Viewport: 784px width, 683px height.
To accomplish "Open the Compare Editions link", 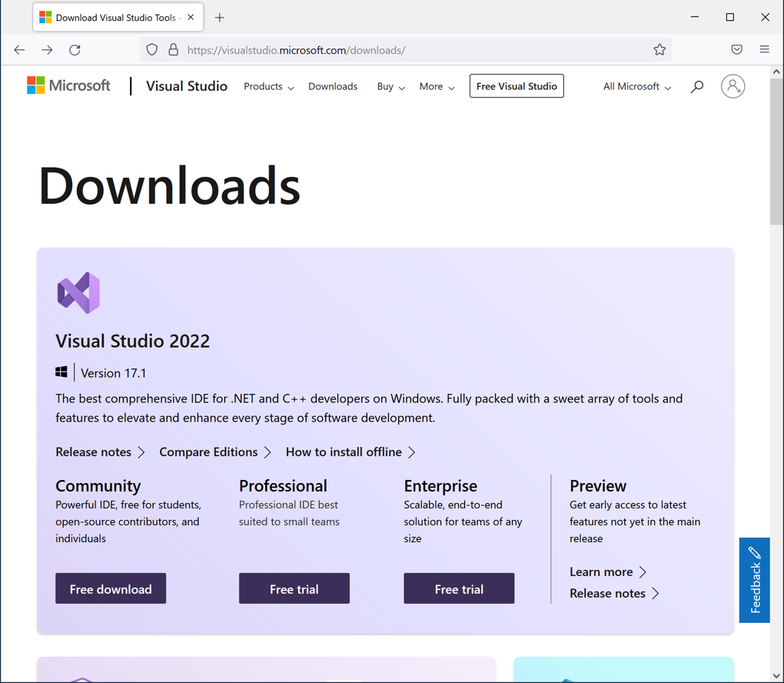I will pos(215,451).
